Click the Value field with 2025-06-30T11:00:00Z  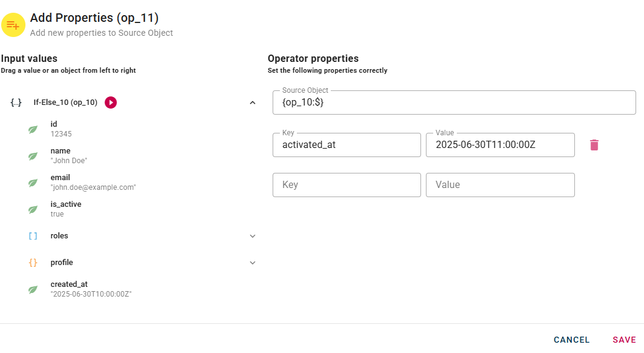coord(500,146)
